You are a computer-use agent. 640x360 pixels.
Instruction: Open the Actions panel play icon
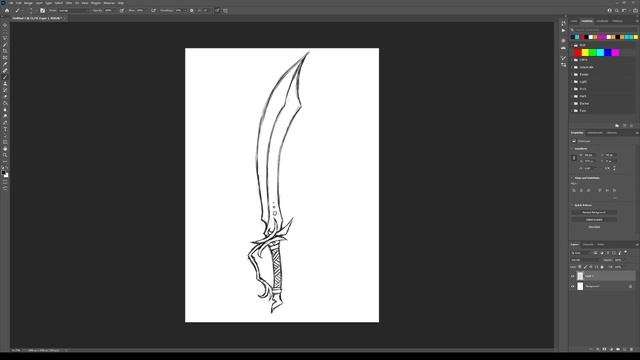click(563, 31)
